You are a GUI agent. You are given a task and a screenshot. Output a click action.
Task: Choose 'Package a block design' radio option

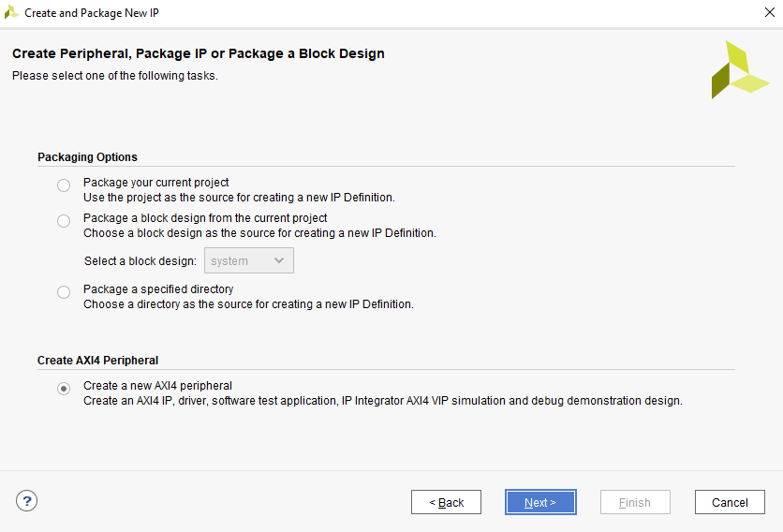pyautogui.click(x=64, y=221)
